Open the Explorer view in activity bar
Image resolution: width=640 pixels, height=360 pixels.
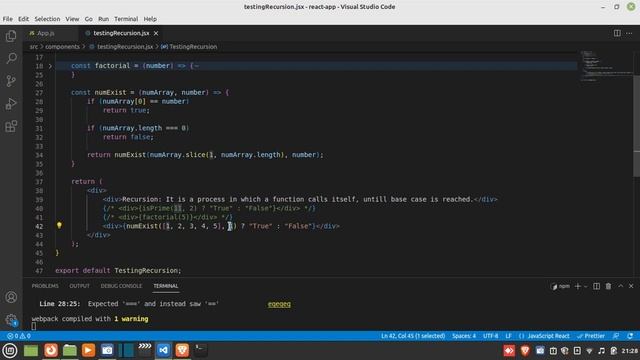point(11,36)
